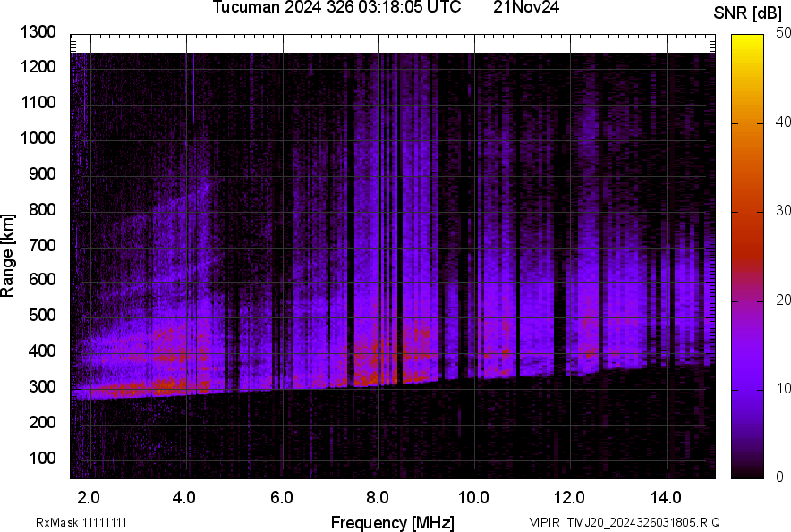Select the 50 tick label on the colorbar

click(x=784, y=33)
